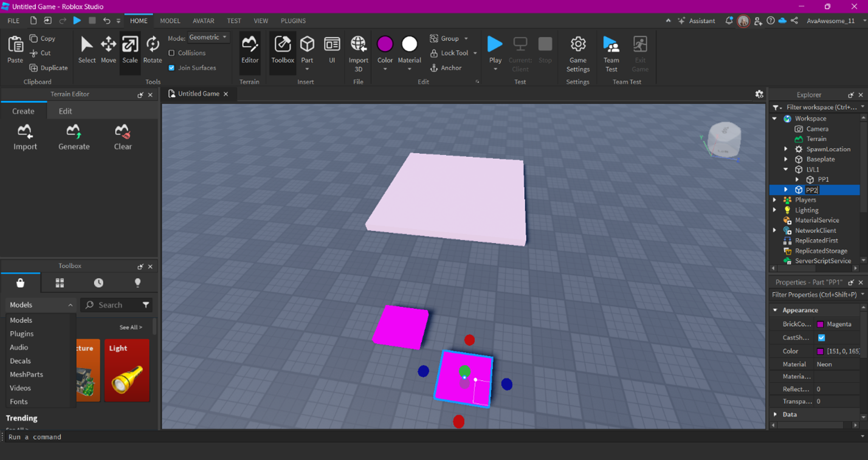Viewport: 868px width, 460px height.
Task: Click the view selector cube
Action: 724,139
